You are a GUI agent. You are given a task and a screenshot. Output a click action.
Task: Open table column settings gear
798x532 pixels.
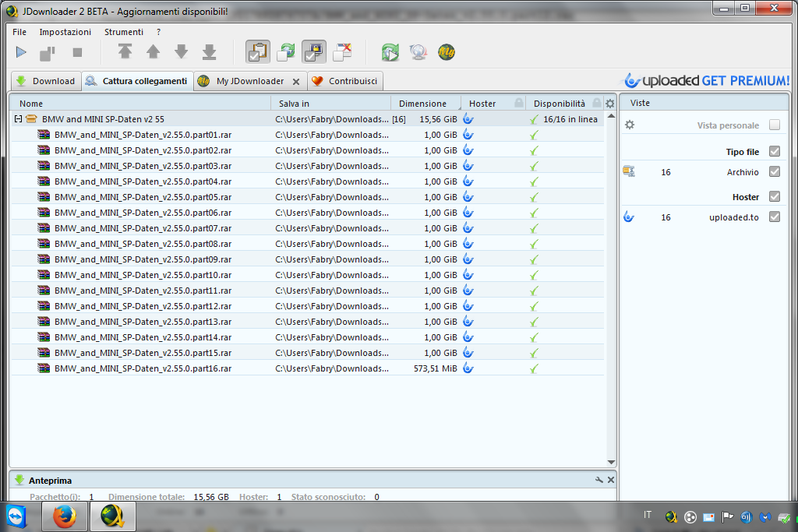(x=609, y=104)
